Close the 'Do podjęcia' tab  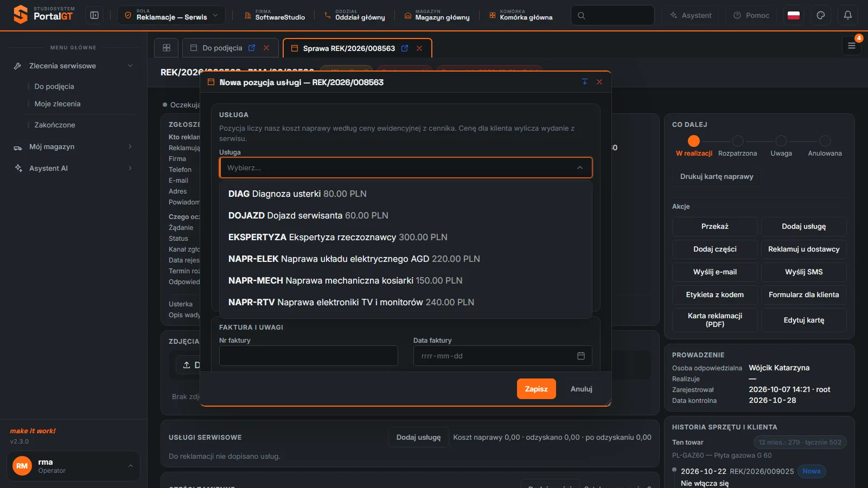click(x=266, y=48)
